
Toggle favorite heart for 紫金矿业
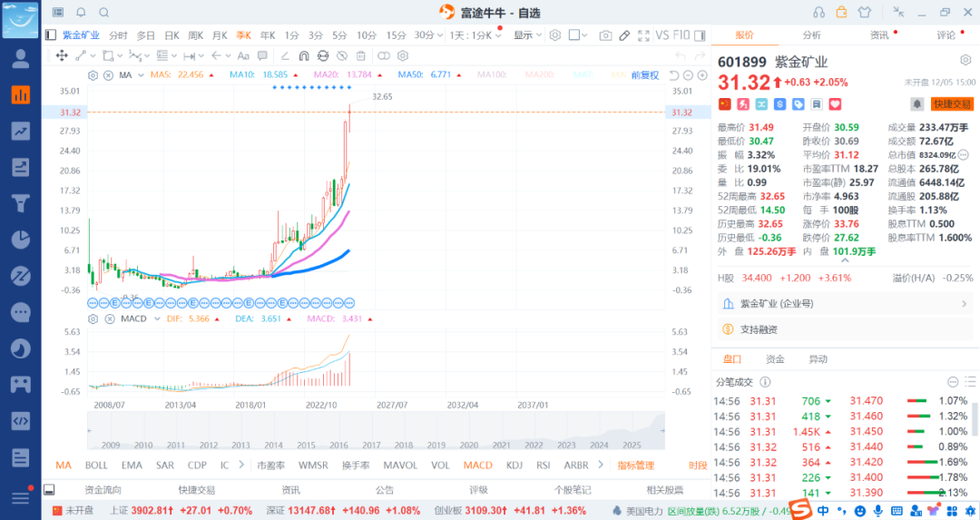[x=835, y=104]
